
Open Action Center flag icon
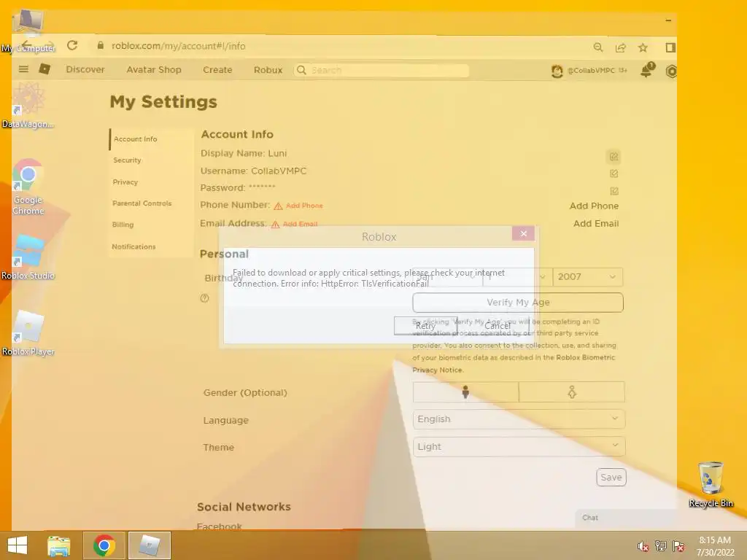tap(678, 546)
